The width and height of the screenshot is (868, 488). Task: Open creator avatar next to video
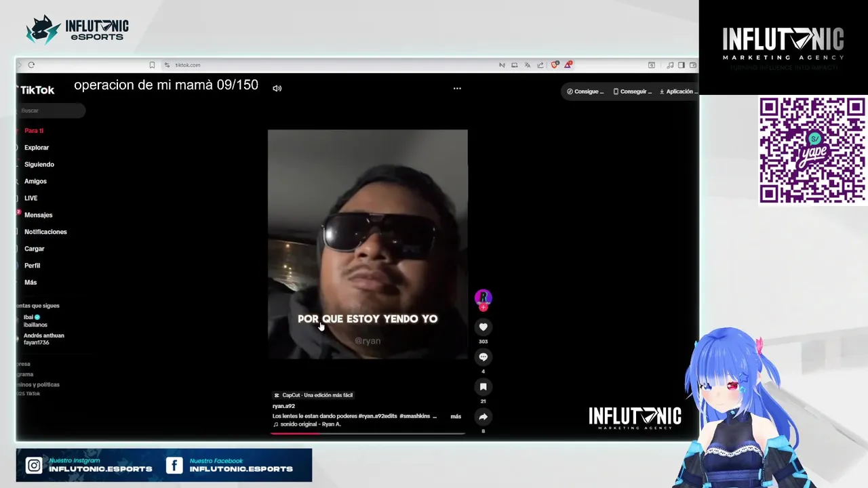(x=483, y=297)
